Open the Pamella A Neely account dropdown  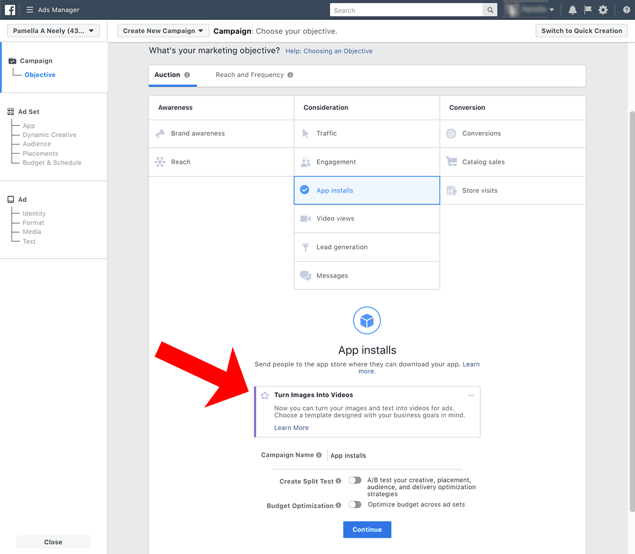[53, 31]
